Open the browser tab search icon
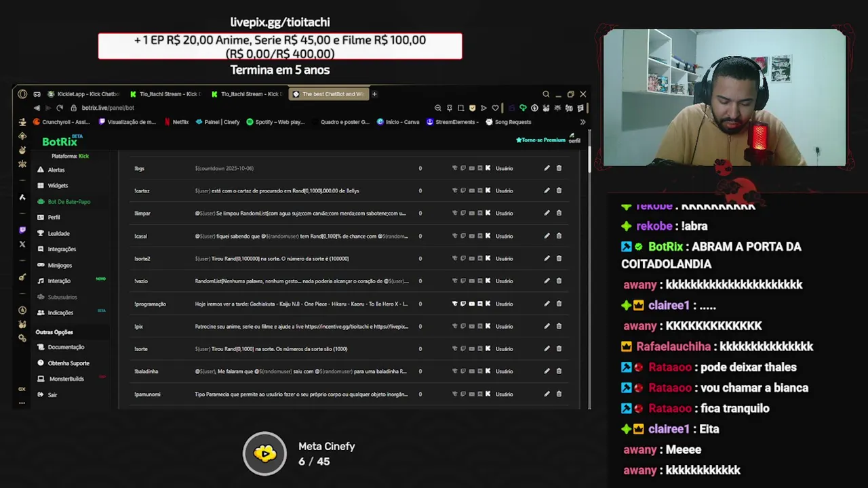The width and height of the screenshot is (868, 488). pyautogui.click(x=546, y=94)
